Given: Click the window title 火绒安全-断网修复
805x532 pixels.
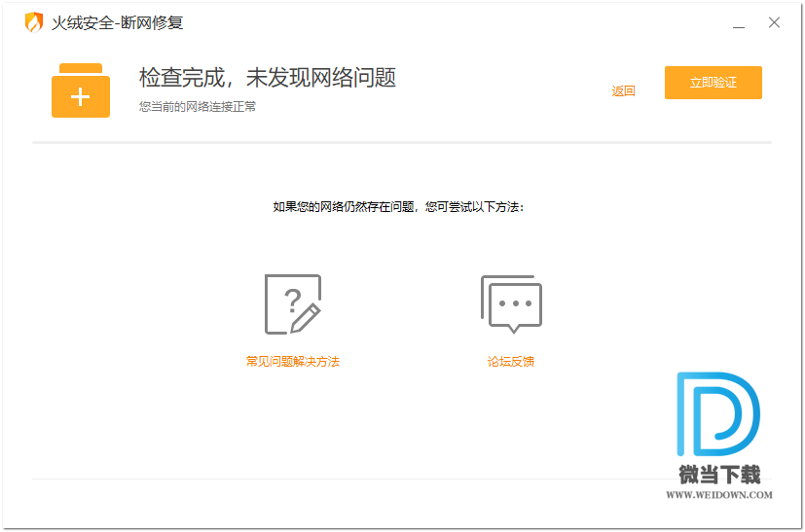Looking at the screenshot, I should tap(117, 22).
